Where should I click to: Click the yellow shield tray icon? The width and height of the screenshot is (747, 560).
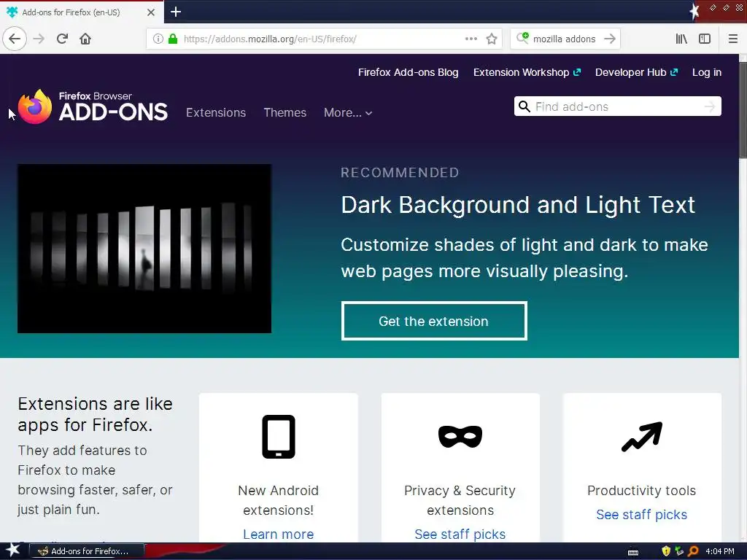coord(666,551)
